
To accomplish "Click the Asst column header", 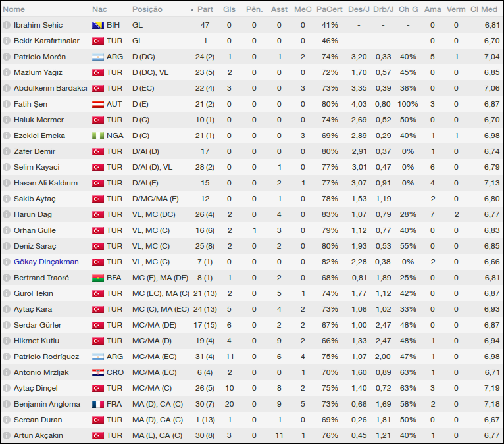I will (x=279, y=9).
